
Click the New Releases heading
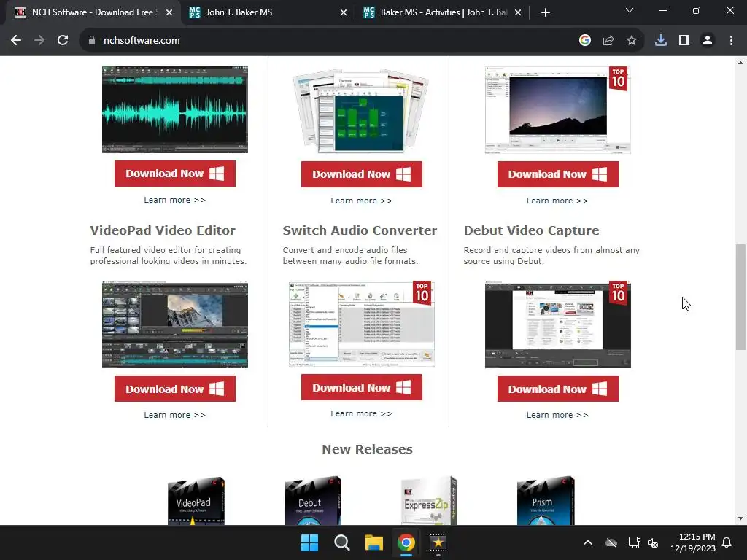coord(368,449)
